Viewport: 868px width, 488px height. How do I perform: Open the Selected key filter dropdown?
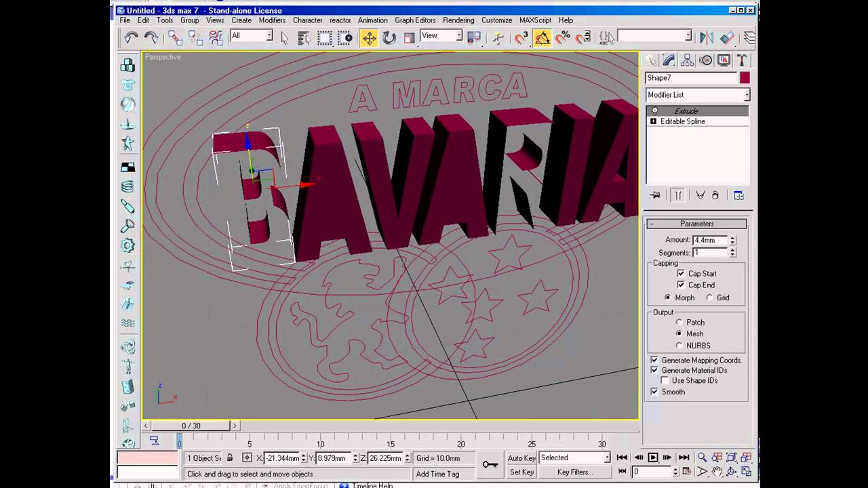(x=575, y=458)
